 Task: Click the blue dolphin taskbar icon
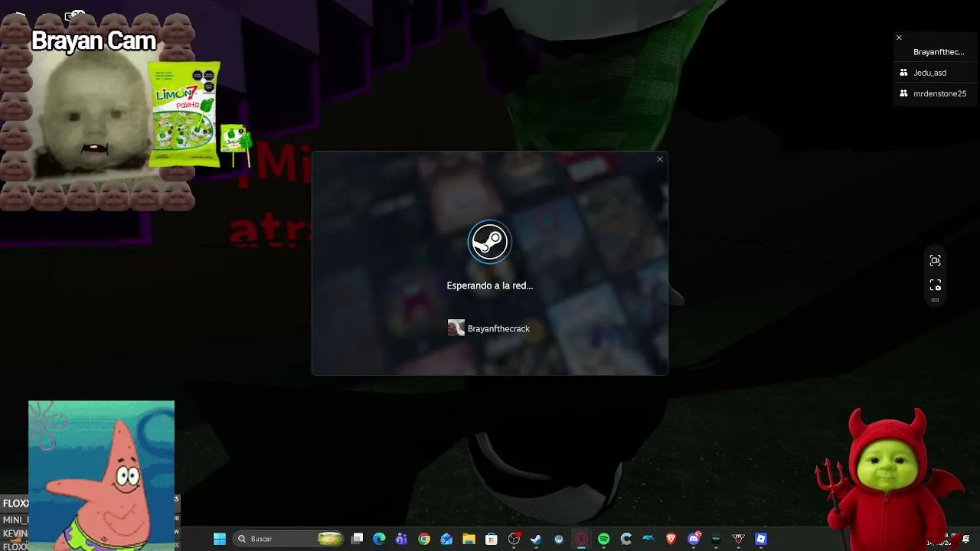(648, 539)
